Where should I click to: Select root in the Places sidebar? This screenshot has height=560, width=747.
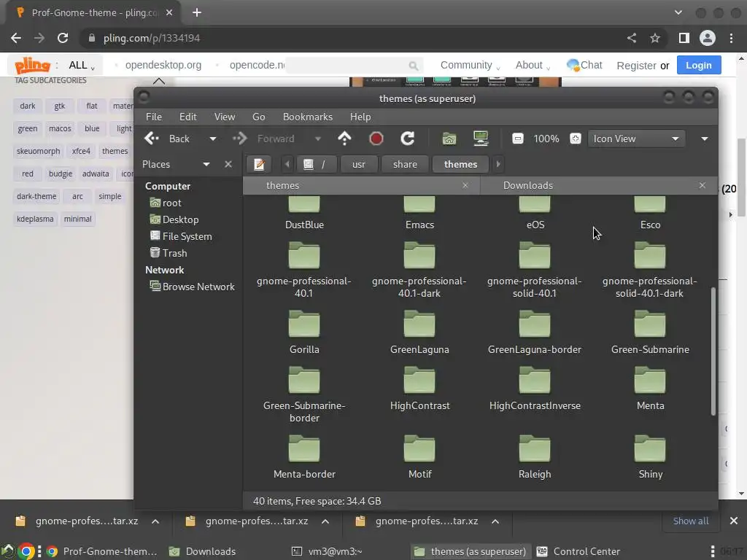tap(166, 203)
